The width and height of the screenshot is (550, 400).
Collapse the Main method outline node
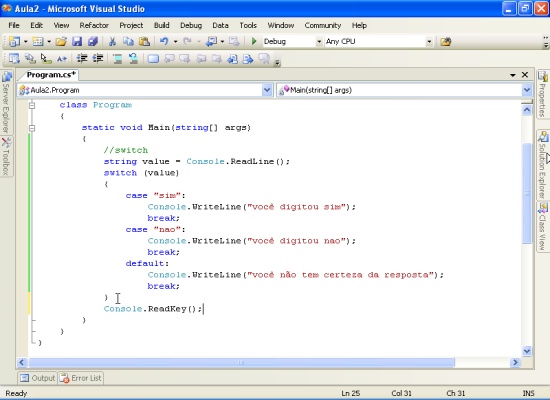[32, 128]
